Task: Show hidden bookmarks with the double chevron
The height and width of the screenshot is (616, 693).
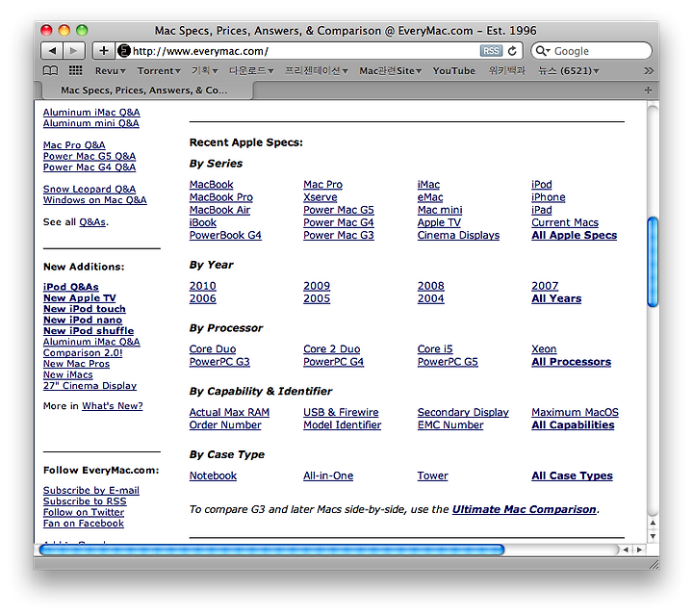Action: (649, 70)
